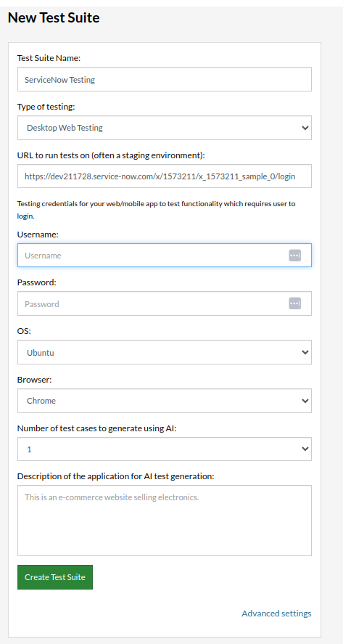The width and height of the screenshot is (343, 644).
Task: Expand the number of test cases dropdown
Action: coord(164,449)
